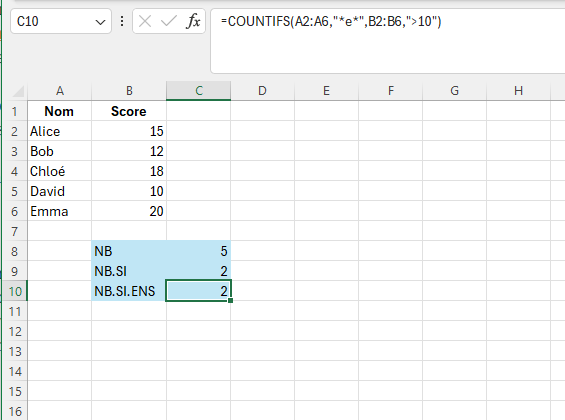Select the cell containing Alice
Viewport: 565px width, 420px height.
(x=59, y=131)
